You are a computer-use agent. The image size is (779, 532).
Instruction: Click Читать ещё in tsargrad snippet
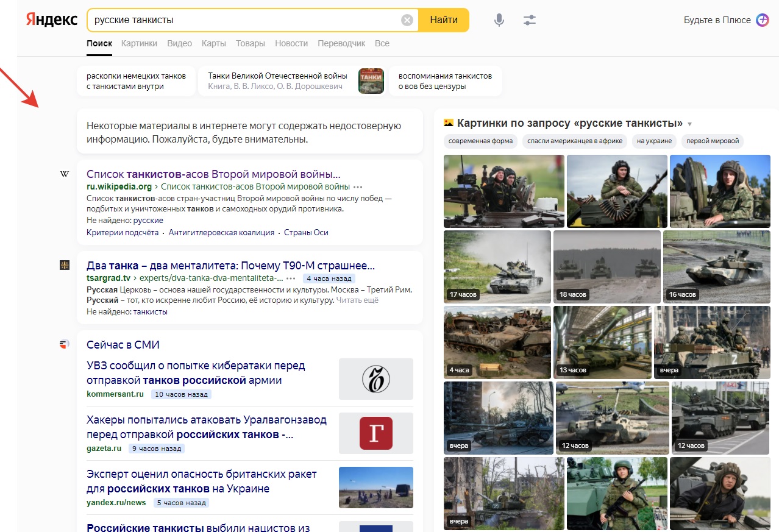coord(357,300)
